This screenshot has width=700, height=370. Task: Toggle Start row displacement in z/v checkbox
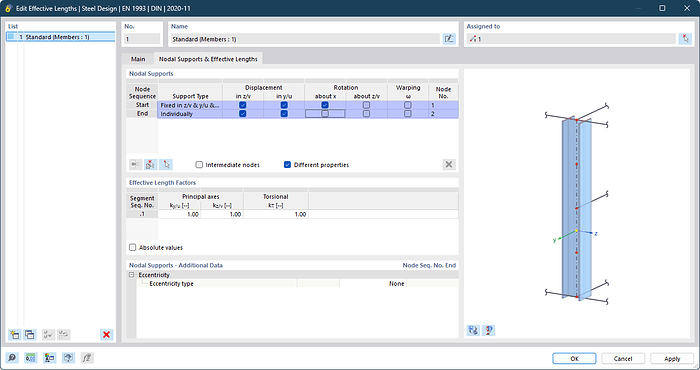pos(242,105)
